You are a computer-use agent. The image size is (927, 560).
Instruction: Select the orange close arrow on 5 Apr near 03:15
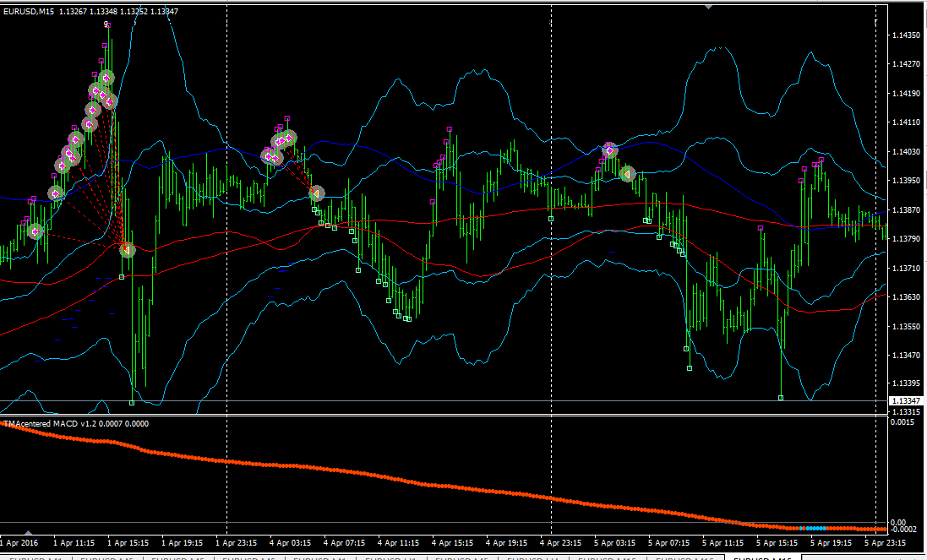tap(628, 174)
